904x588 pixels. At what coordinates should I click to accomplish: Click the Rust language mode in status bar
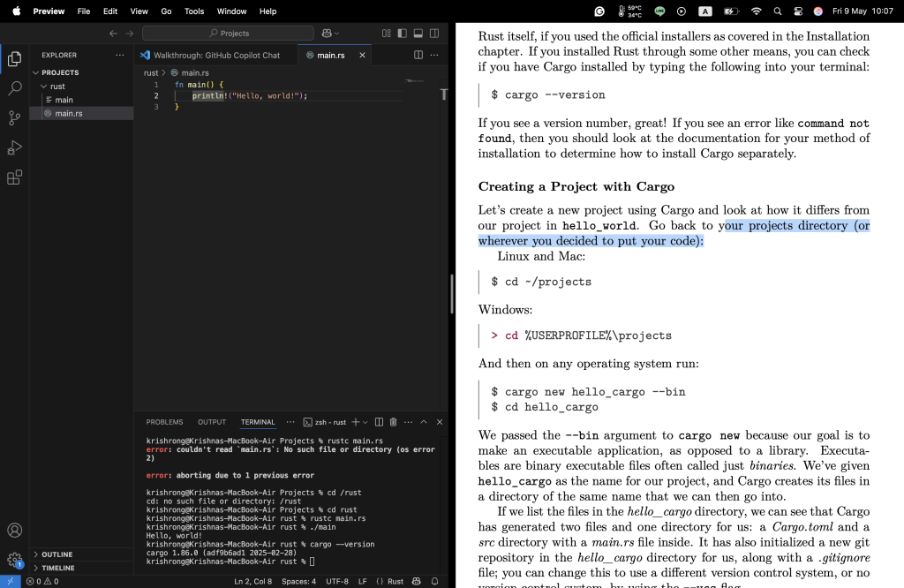389,581
